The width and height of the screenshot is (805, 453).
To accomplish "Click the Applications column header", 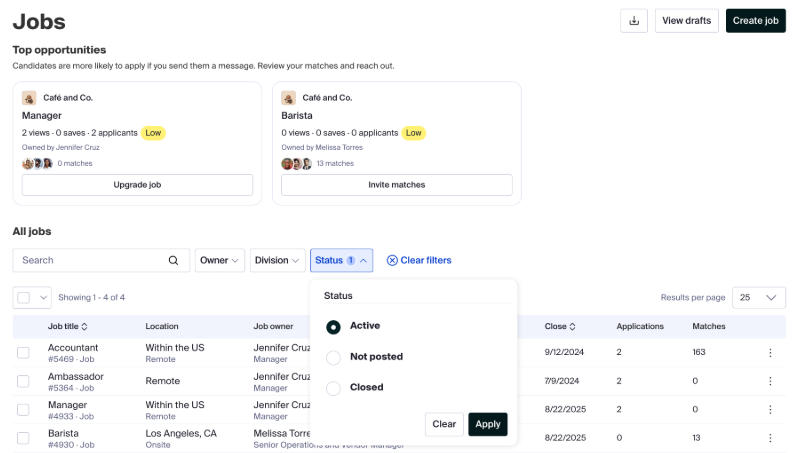I will (640, 326).
